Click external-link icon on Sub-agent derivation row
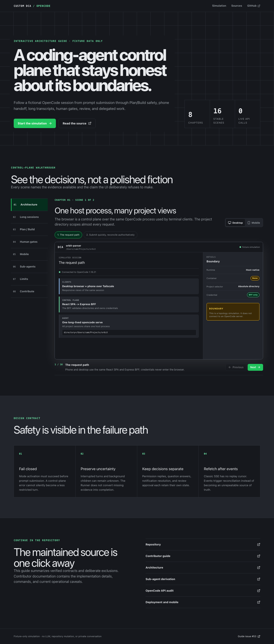The image size is (274, 644). (259, 579)
